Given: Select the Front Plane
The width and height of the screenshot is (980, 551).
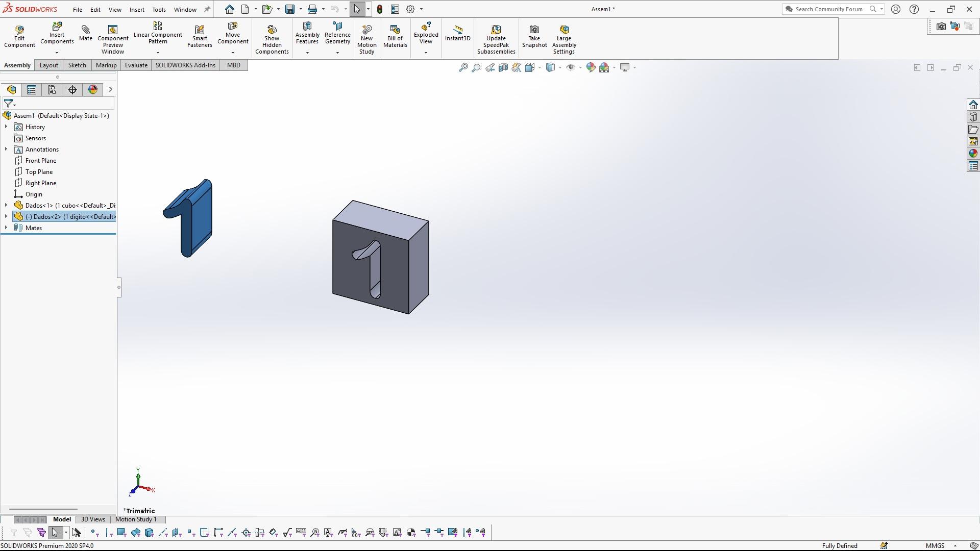Looking at the screenshot, I should pos(41,161).
